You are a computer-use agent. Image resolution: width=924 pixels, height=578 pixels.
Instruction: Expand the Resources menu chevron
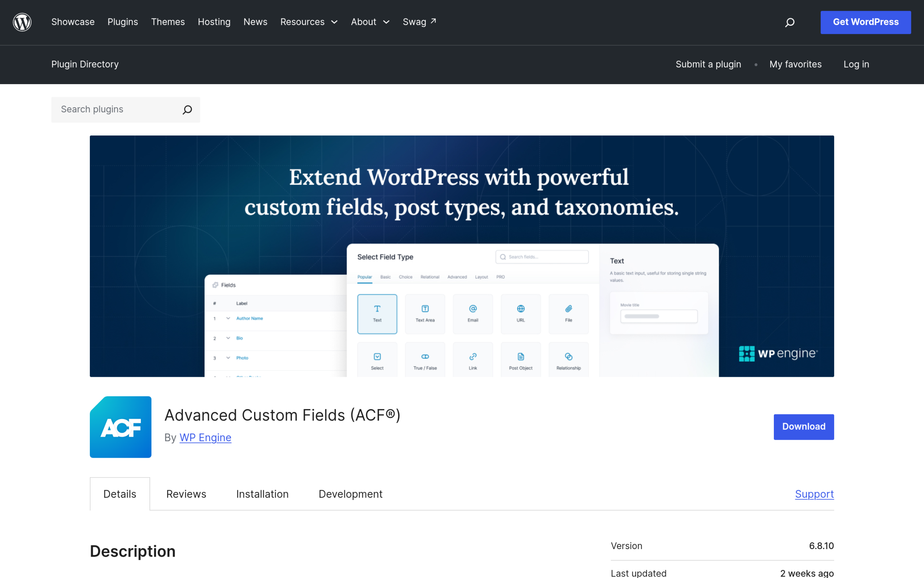point(335,22)
